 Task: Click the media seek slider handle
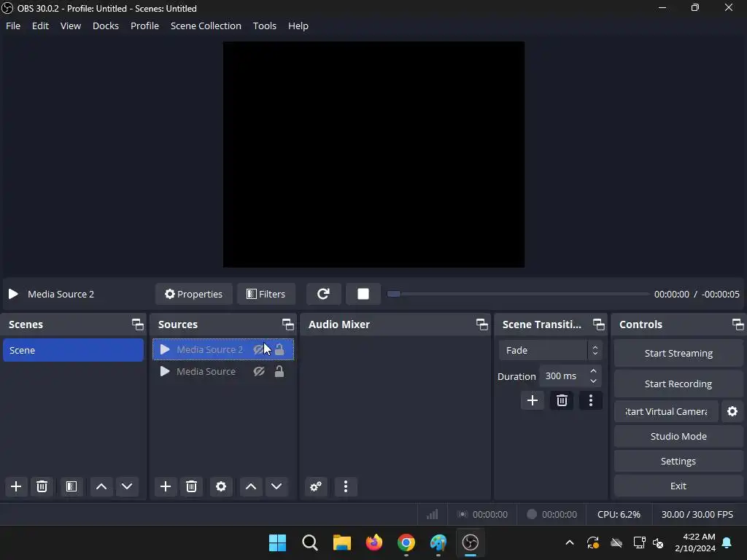point(394,294)
